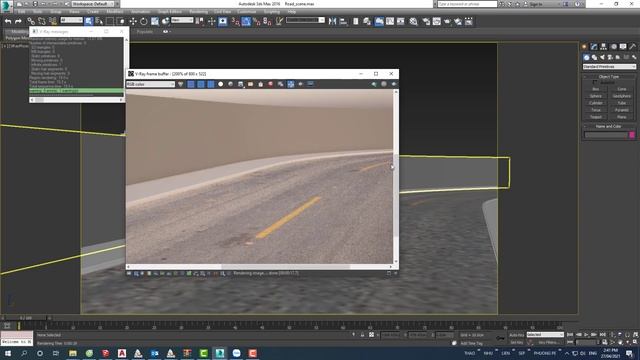The image size is (640, 360).
Task: Select Geometry category in Create panel
Action: click(x=586, y=57)
